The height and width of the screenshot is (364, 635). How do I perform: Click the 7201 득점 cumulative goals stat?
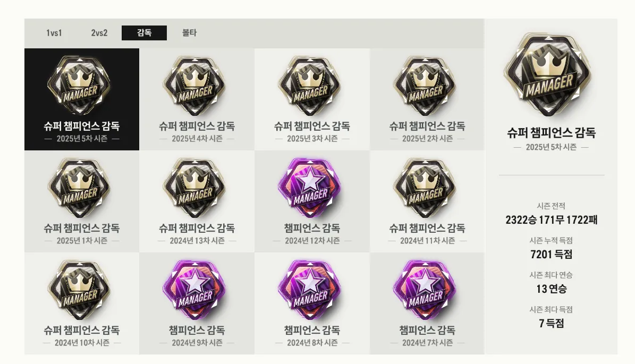pyautogui.click(x=551, y=255)
